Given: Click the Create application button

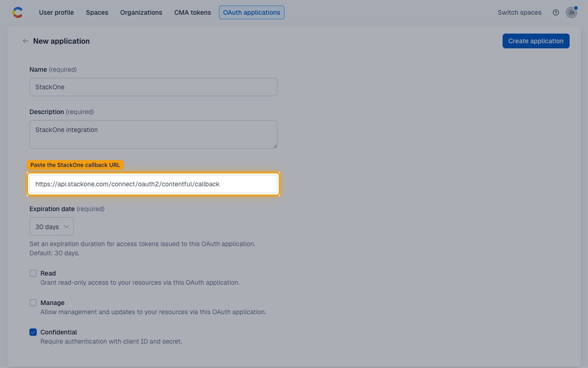Looking at the screenshot, I should point(536,41).
